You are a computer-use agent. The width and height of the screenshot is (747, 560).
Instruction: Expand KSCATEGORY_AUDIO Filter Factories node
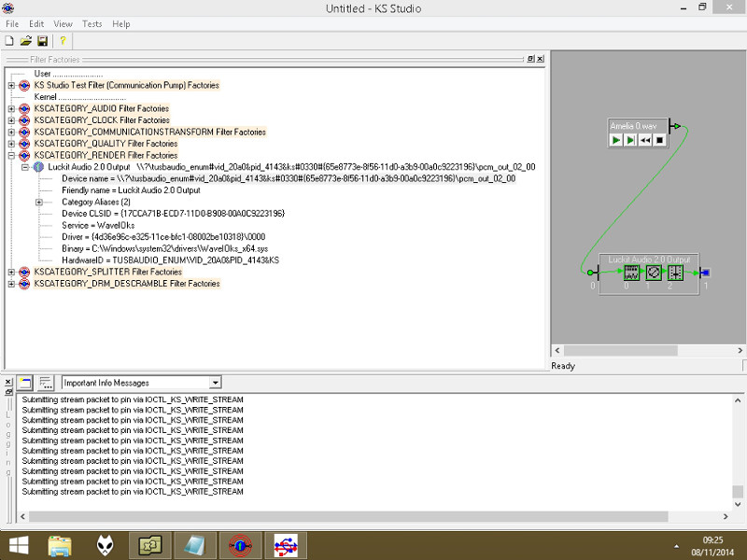(x=11, y=108)
